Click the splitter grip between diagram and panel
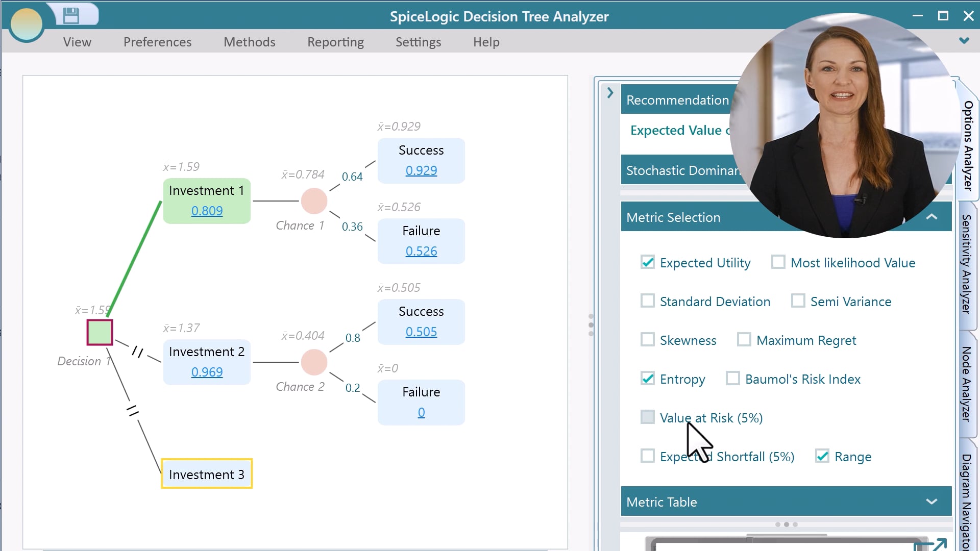980x551 pixels. [x=591, y=325]
